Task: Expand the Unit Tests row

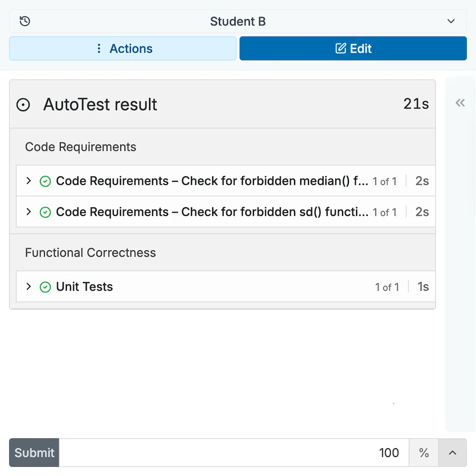Action: coord(29,286)
